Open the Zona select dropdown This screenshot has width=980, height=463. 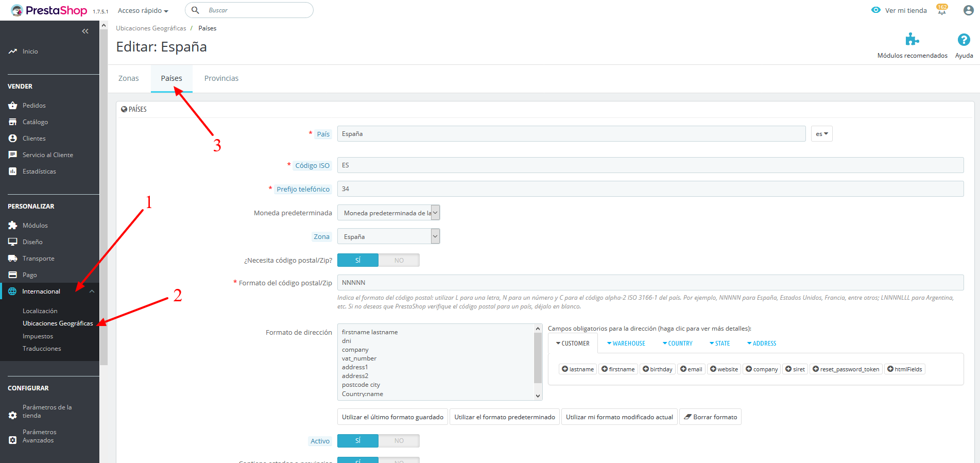tap(389, 236)
